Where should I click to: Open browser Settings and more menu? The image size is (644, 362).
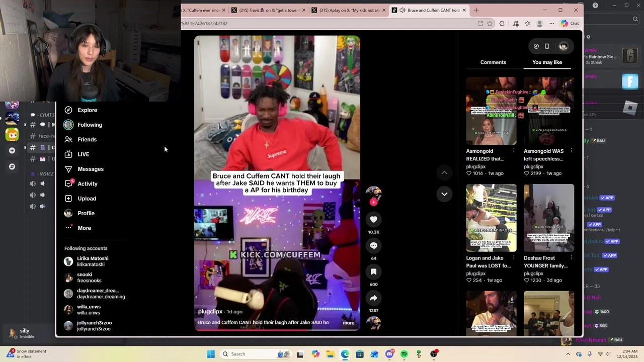pyautogui.click(x=551, y=24)
